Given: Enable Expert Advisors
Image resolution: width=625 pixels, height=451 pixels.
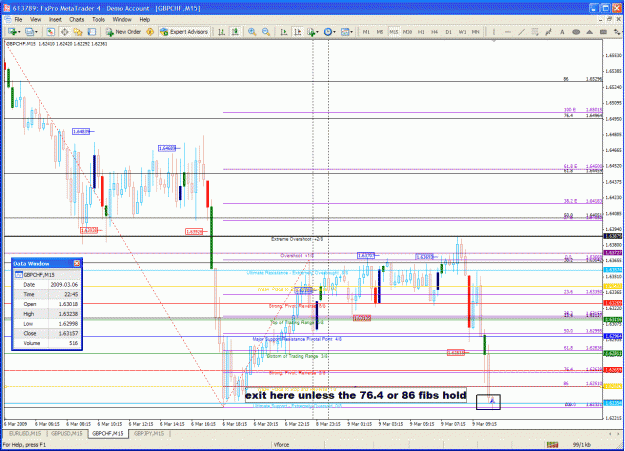Looking at the screenshot, I should 184,32.
